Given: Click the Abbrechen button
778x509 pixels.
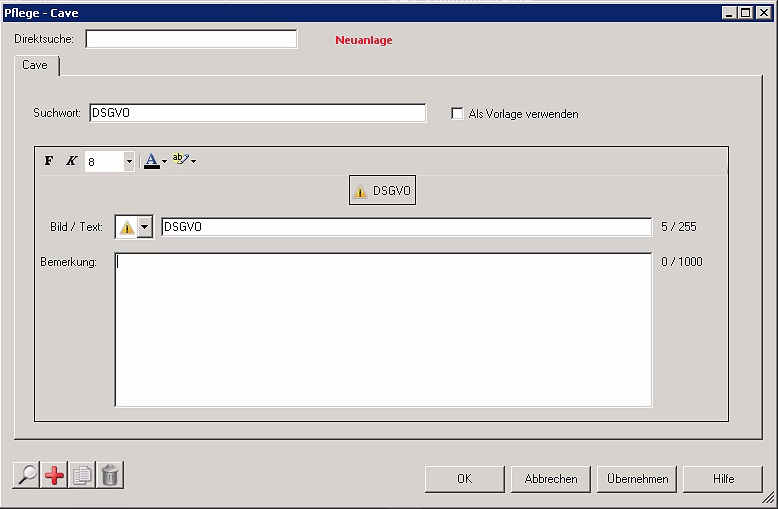Looking at the screenshot, I should pos(551,479).
